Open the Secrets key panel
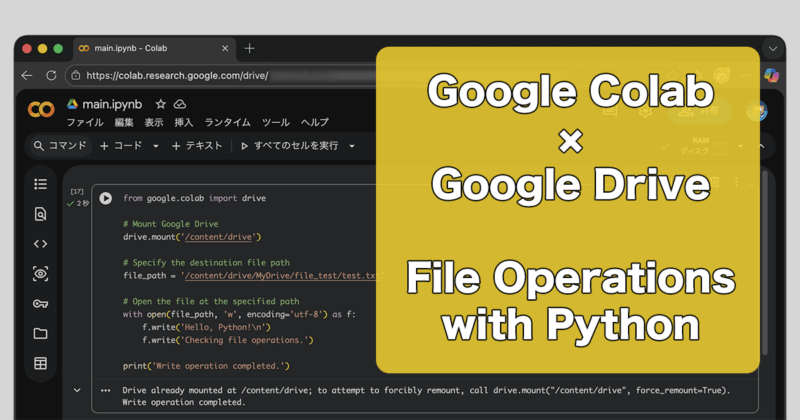This screenshot has height=420, width=800. pyautogui.click(x=41, y=304)
